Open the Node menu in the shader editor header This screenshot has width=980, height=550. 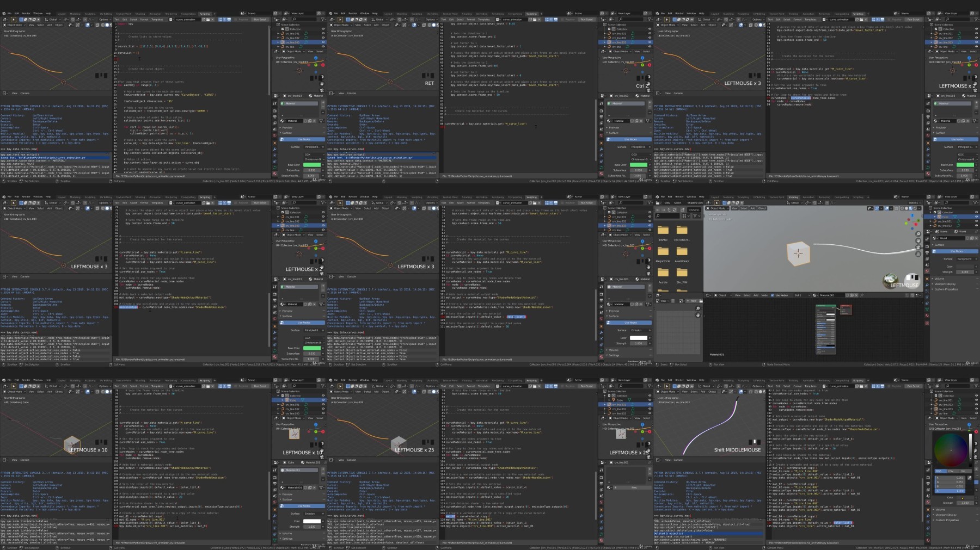click(764, 295)
